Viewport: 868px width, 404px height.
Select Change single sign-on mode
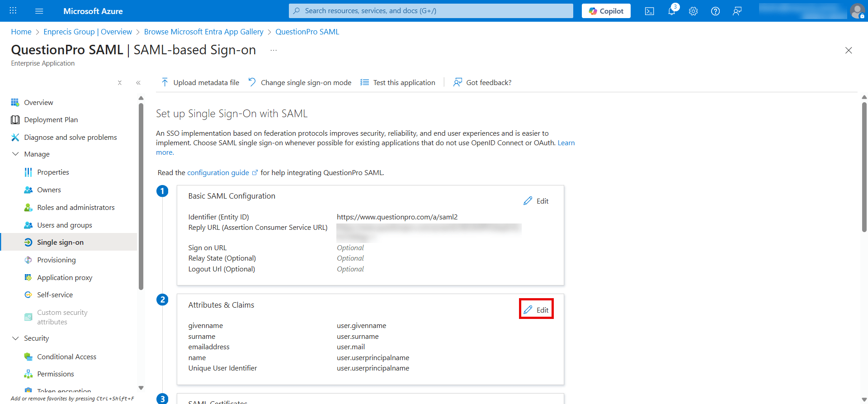[x=300, y=82]
